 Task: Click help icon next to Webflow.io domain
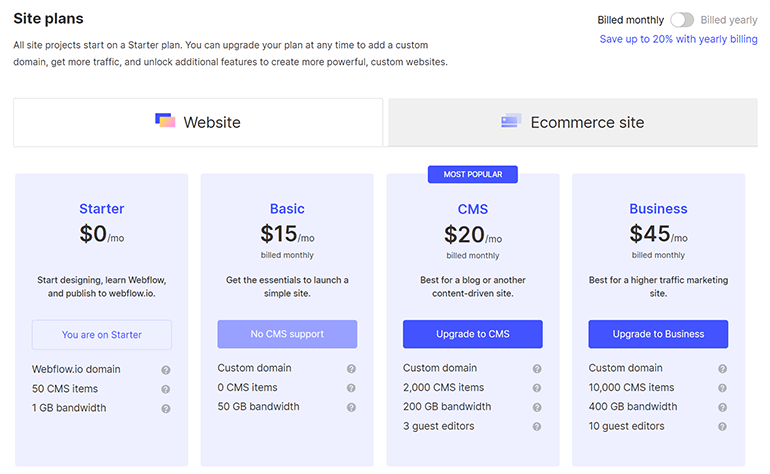(x=166, y=369)
